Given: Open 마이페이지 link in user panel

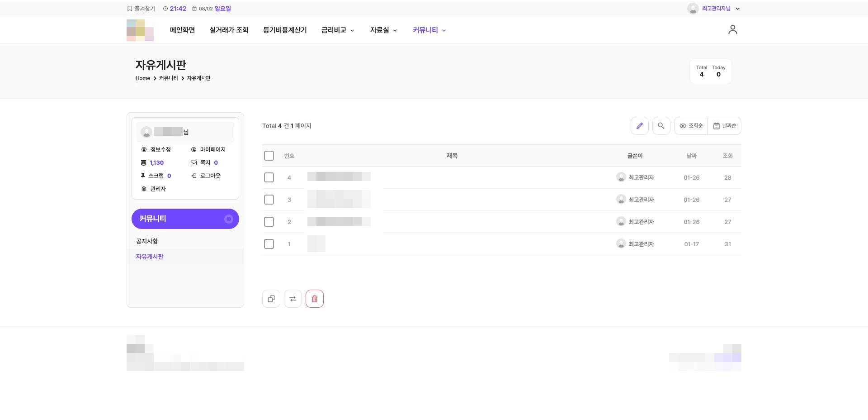Looking at the screenshot, I should click(208, 149).
